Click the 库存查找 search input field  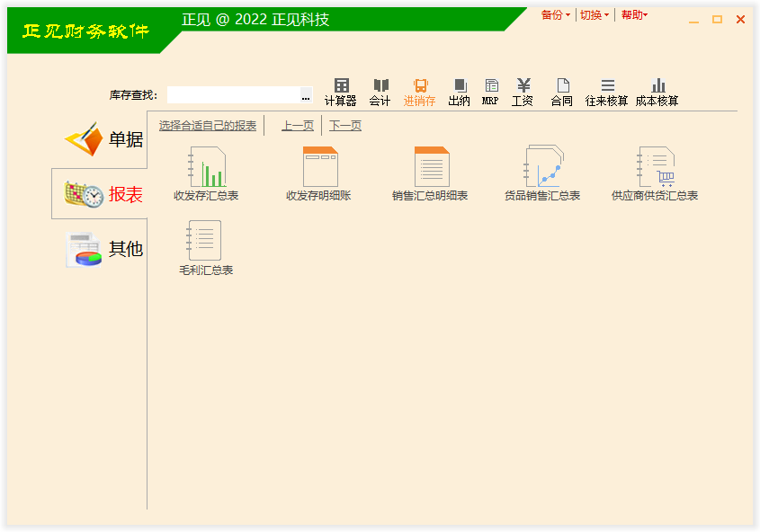[234, 95]
